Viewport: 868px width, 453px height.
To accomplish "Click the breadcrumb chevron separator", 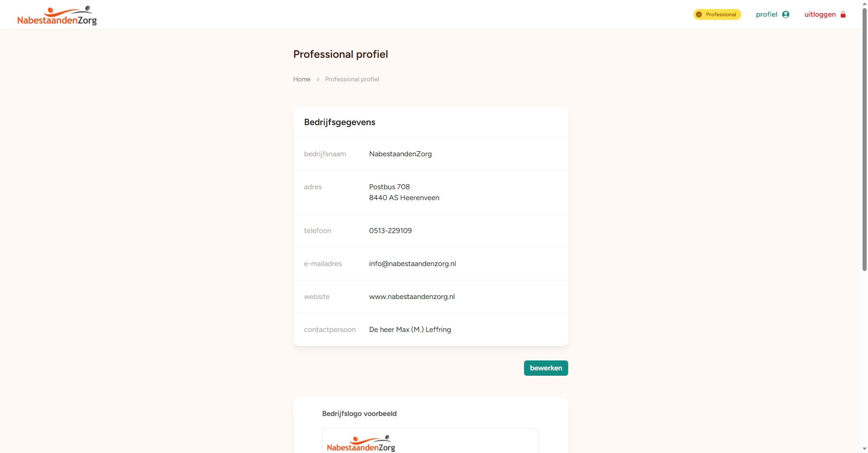I will coord(318,79).
